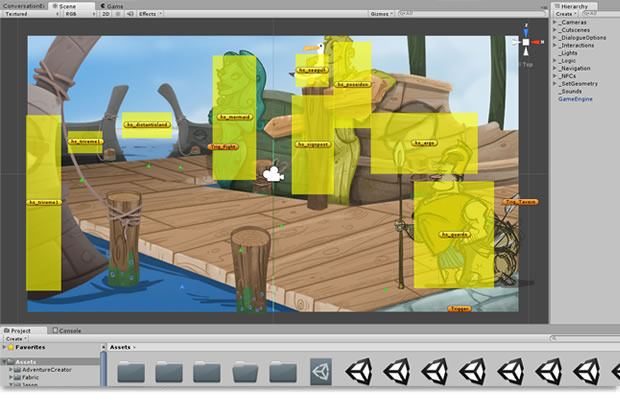Viewport: 620px width, 400px height.
Task: Click blue axis cone on orientation gizmo
Action: click(526, 32)
